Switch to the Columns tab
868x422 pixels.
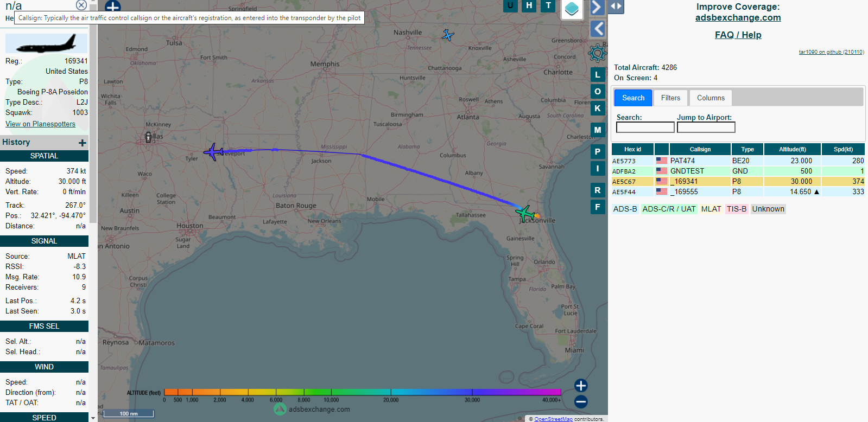tap(711, 98)
